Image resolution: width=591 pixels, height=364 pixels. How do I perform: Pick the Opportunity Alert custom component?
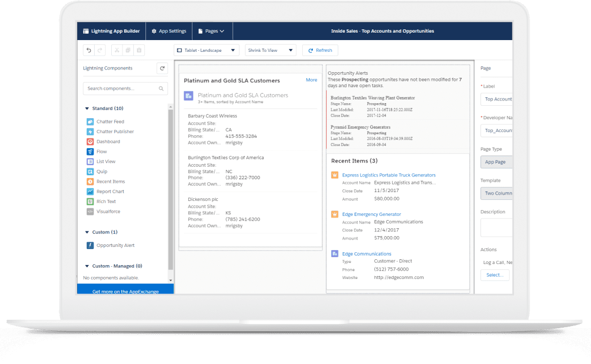[x=115, y=246]
